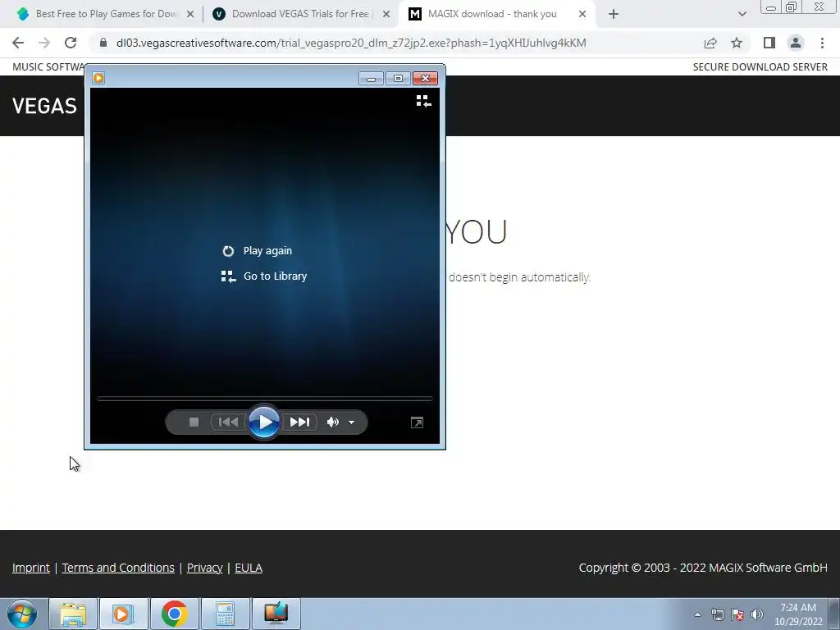Show hidden tray icons arrow
The height and width of the screenshot is (630, 840).
tap(697, 614)
